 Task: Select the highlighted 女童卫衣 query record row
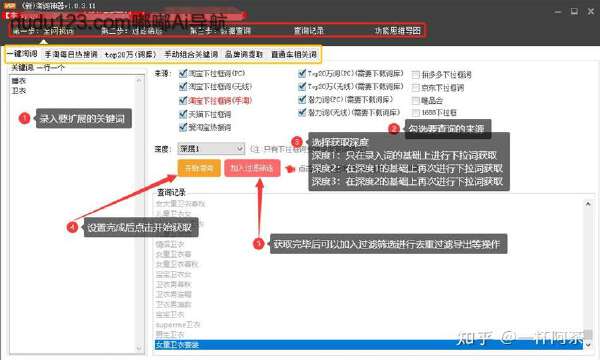pos(369,345)
